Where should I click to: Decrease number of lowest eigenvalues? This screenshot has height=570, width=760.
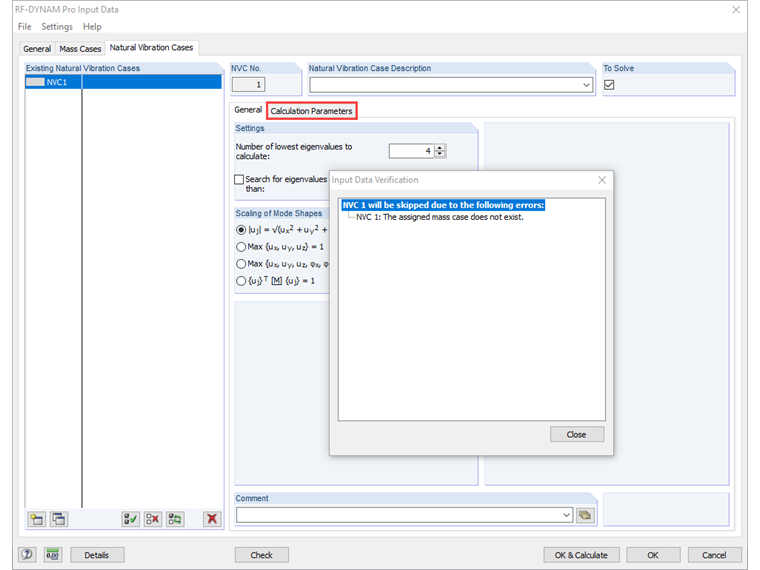click(440, 154)
